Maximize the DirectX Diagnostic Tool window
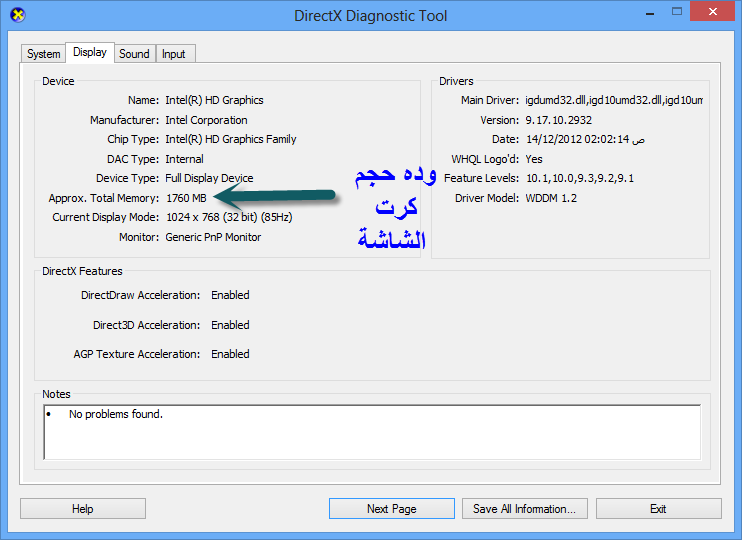The width and height of the screenshot is (742, 540). (677, 12)
